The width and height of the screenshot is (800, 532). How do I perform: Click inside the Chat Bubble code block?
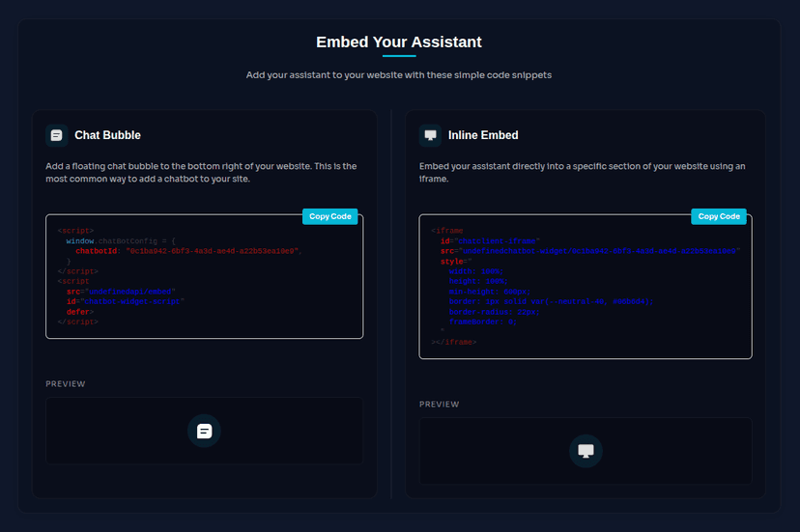point(204,290)
